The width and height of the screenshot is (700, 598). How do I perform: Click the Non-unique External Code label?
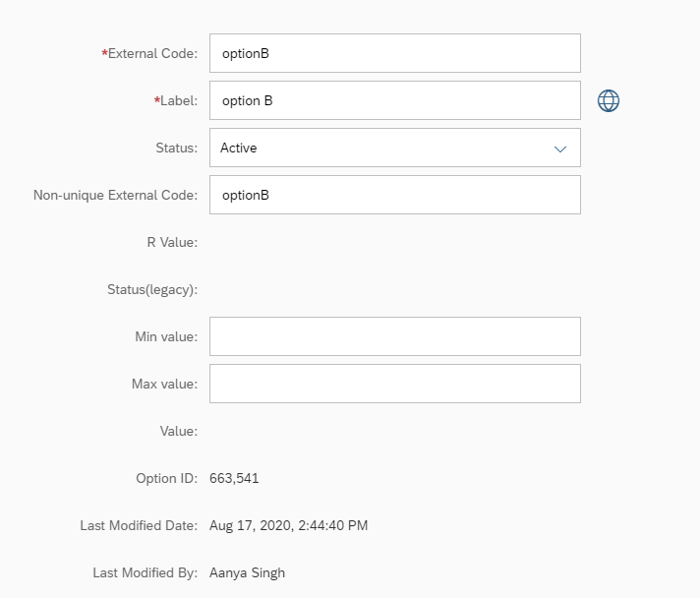click(115, 195)
